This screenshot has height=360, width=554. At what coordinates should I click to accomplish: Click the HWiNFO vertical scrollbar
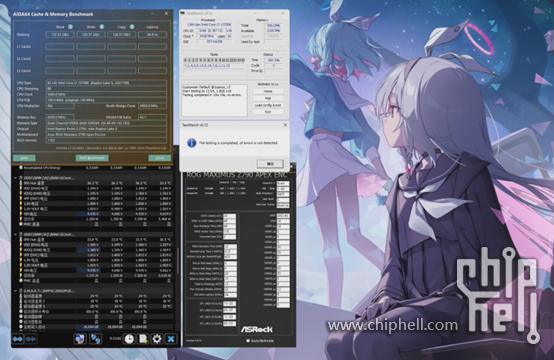(x=178, y=261)
